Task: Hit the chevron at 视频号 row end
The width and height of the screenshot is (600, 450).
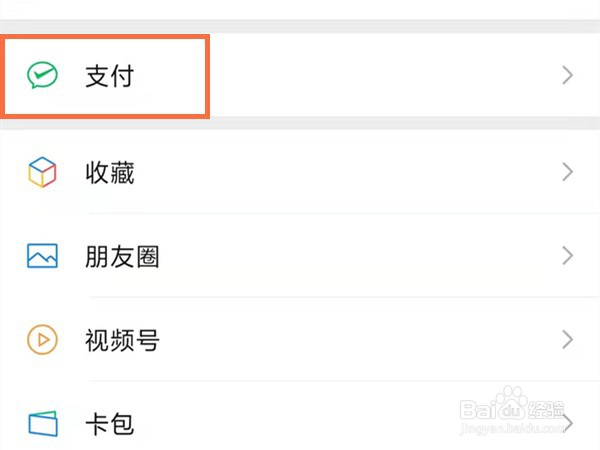Action: [x=567, y=341]
